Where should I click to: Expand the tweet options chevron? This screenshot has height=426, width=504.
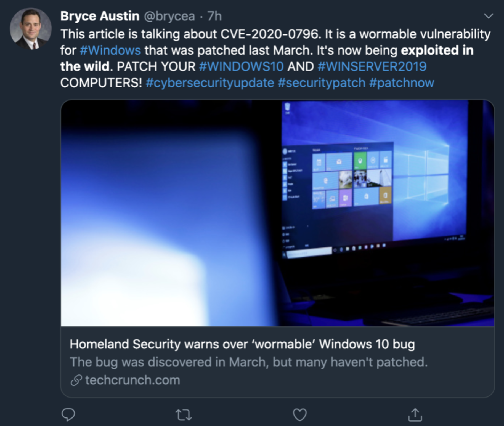pyautogui.click(x=489, y=16)
